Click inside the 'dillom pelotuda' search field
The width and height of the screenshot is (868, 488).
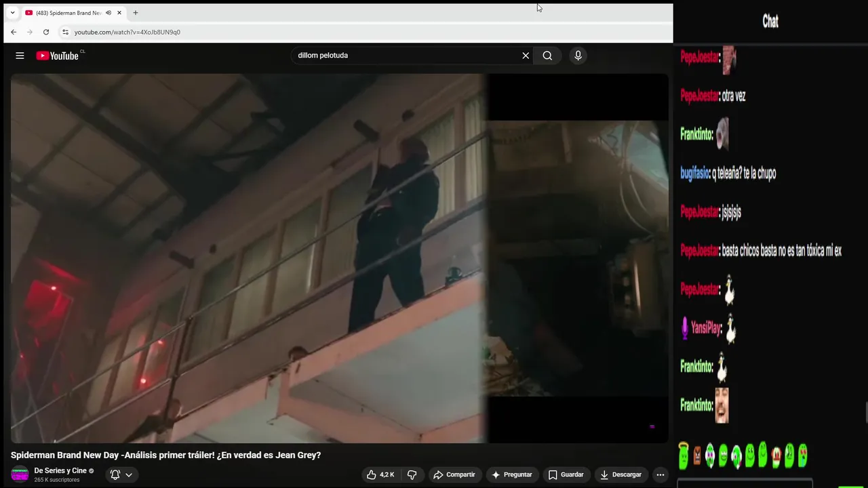click(407, 56)
